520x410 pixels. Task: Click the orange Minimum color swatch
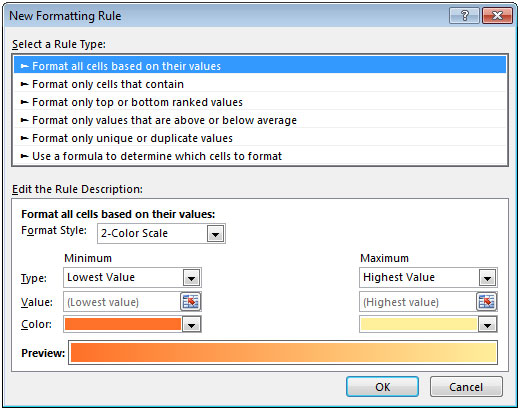coord(123,324)
